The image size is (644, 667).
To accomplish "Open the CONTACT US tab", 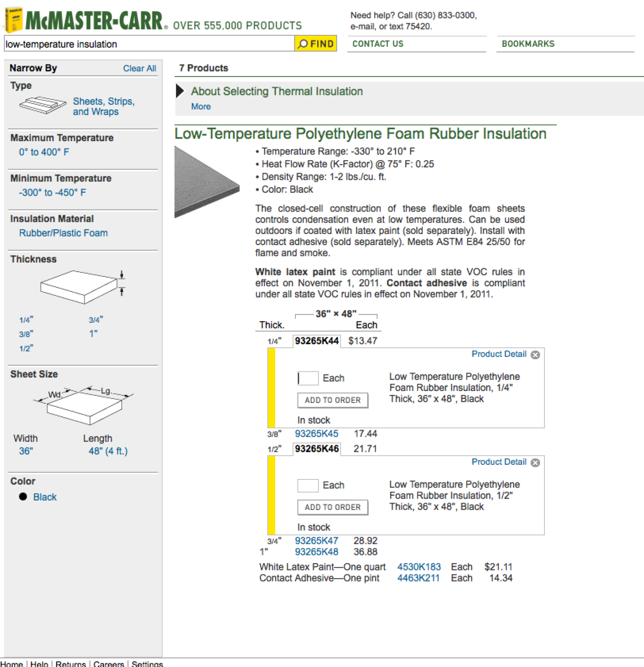I will coord(378,44).
